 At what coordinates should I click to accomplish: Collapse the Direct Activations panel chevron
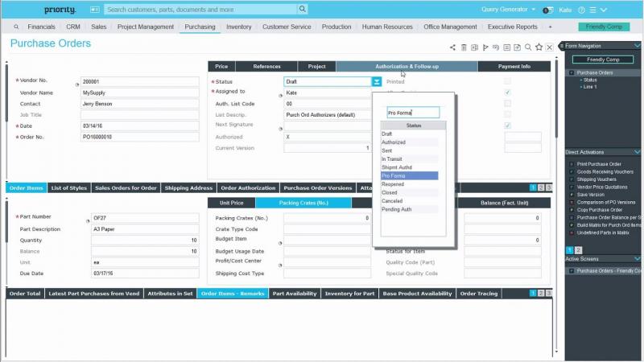pyautogui.click(x=637, y=152)
